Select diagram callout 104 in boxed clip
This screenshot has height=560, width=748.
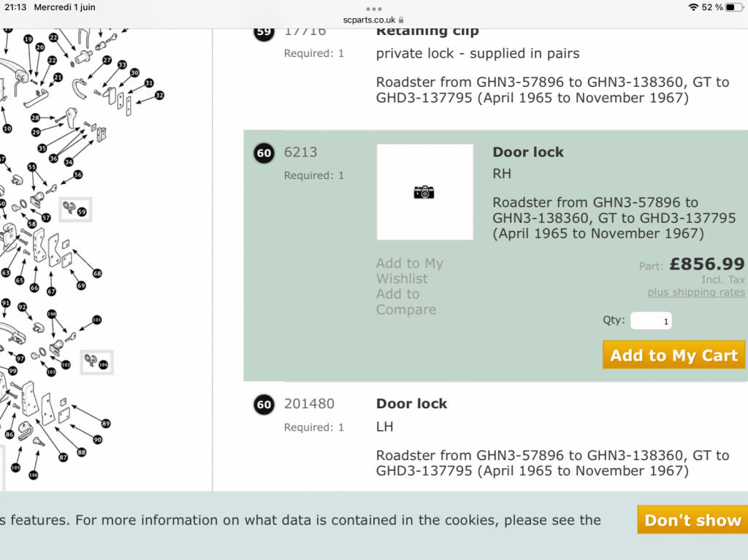coord(103,364)
